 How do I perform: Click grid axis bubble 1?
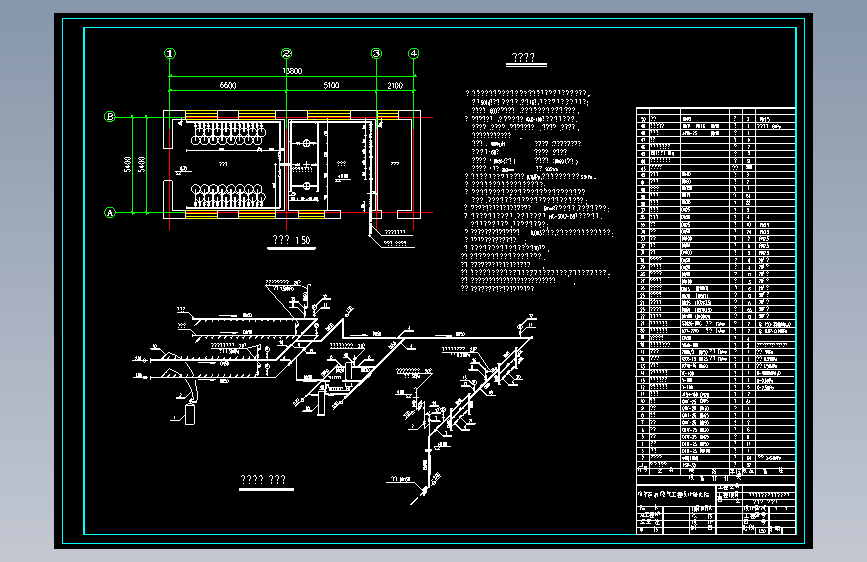click(170, 54)
